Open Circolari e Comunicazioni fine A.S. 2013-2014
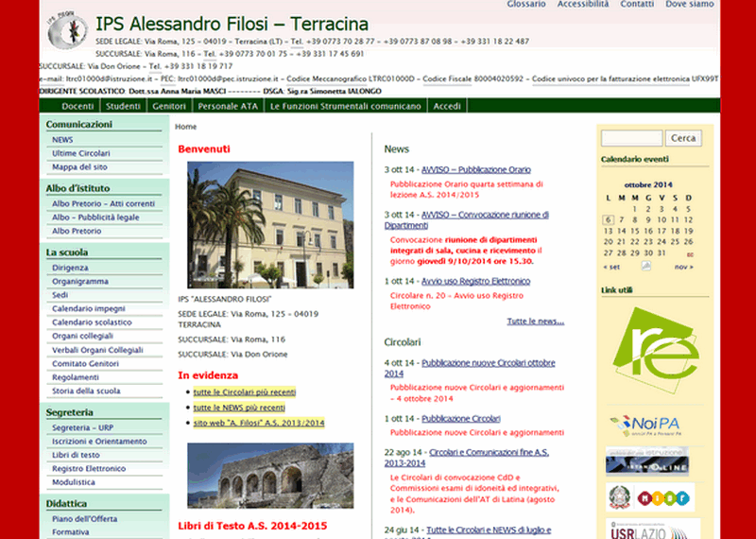Image resolution: width=756 pixels, height=539 pixels. click(x=466, y=458)
